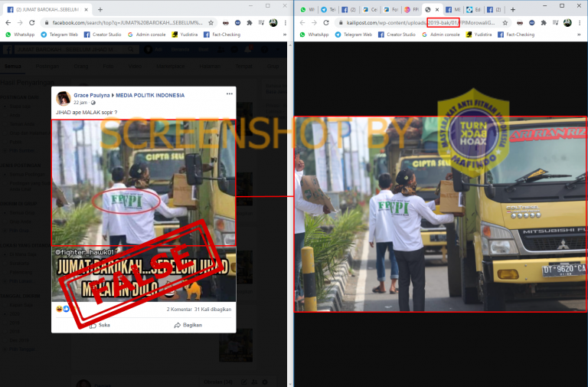Image resolution: width=588 pixels, height=387 pixels.
Task: Open the profile avatar in the Facebook window
Action: point(273,23)
